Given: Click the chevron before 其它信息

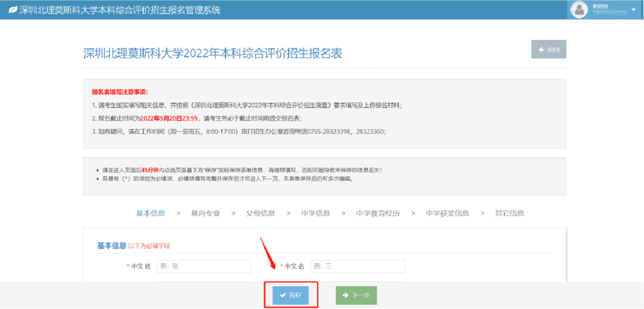Looking at the screenshot, I should pyautogui.click(x=482, y=213).
